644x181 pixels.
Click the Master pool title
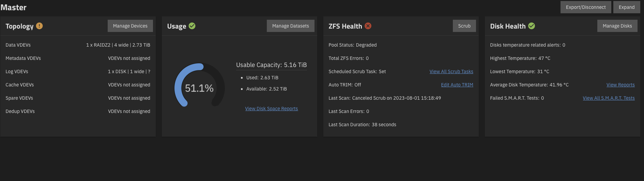point(14,7)
